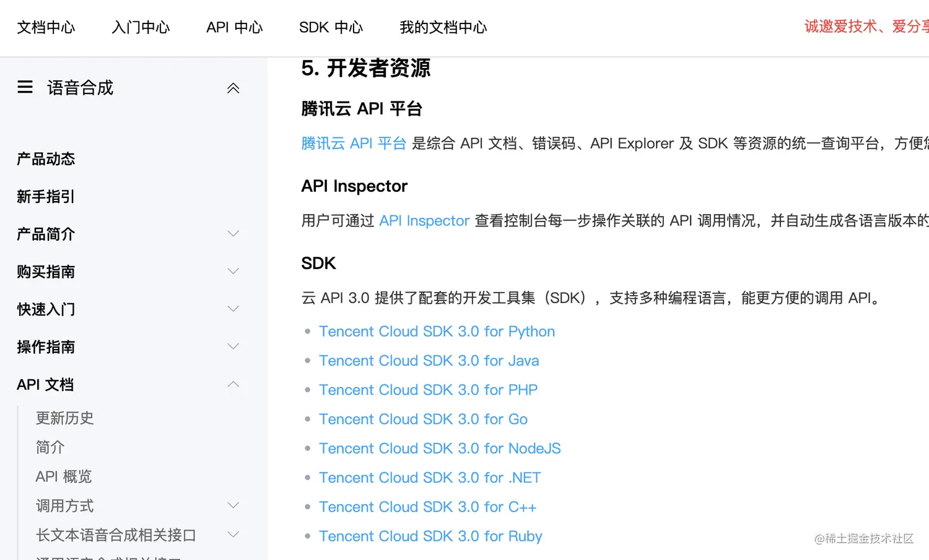Open Tencent Cloud SDK 3.0 for Java

click(429, 361)
